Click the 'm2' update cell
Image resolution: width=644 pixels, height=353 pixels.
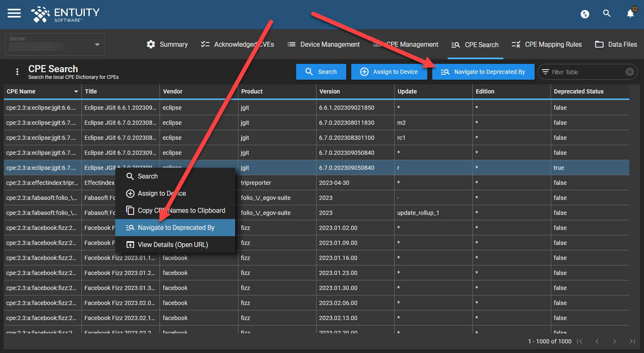[x=433, y=123]
